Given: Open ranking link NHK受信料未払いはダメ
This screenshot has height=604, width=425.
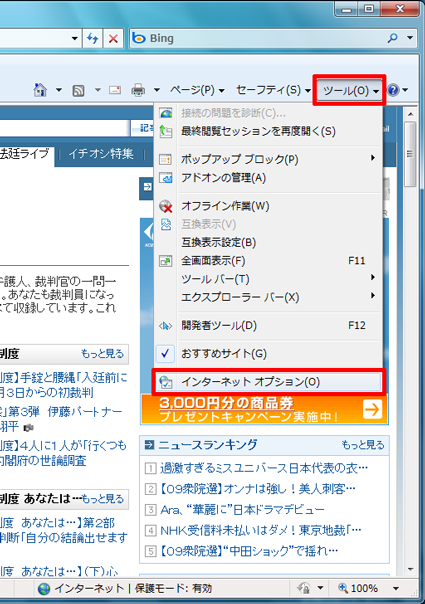Looking at the screenshot, I should (260, 530).
